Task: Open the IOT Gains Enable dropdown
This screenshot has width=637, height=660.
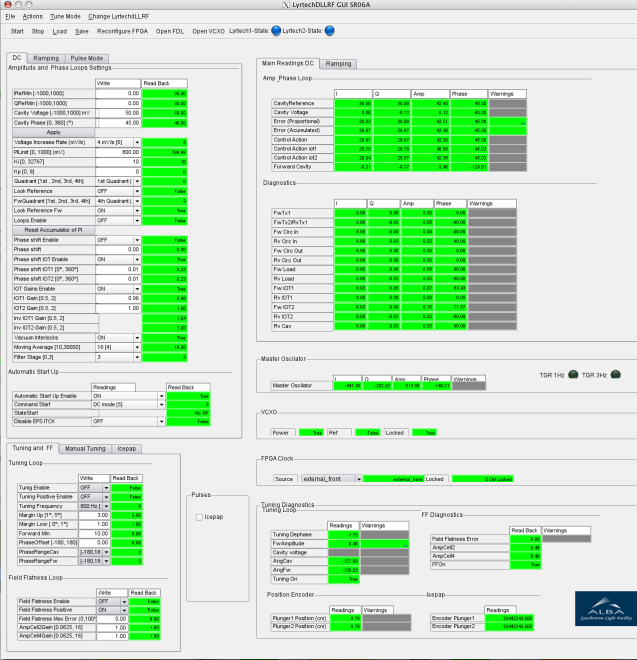Action: point(118,289)
